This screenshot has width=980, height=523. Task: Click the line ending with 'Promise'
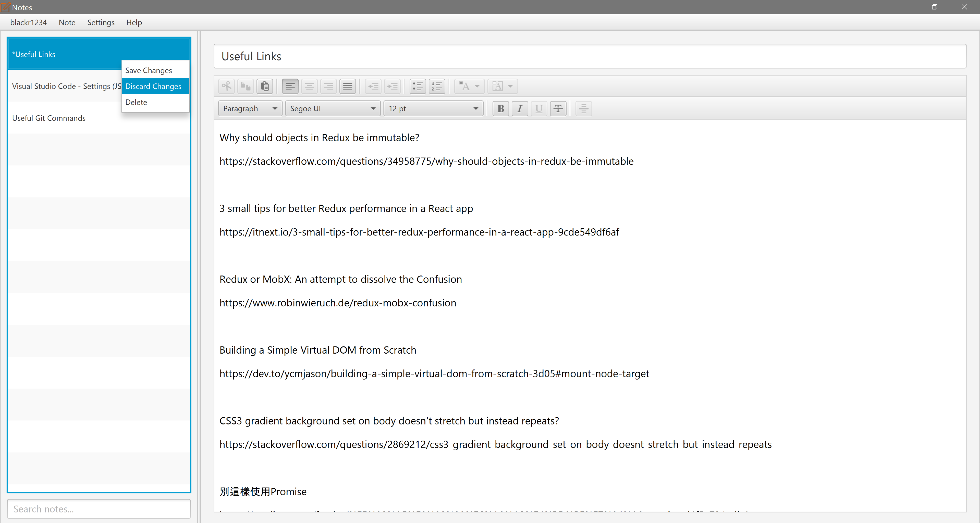(x=263, y=491)
